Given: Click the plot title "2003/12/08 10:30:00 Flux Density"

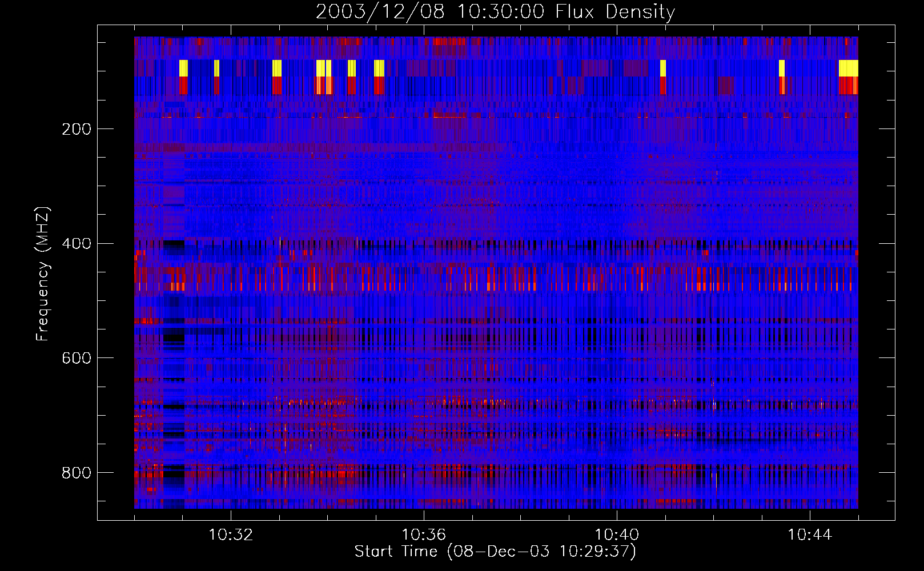Looking at the screenshot, I should click(495, 11).
